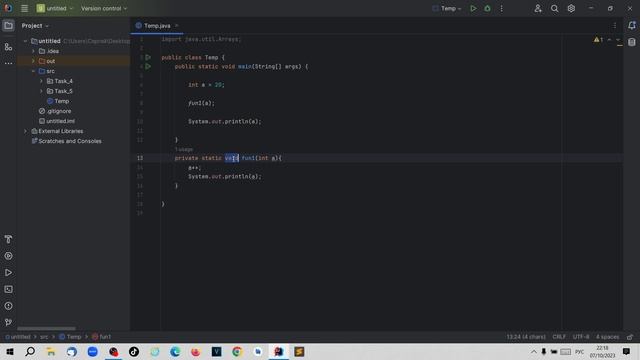Click the project panel horizontal scrollbar

point(46,329)
